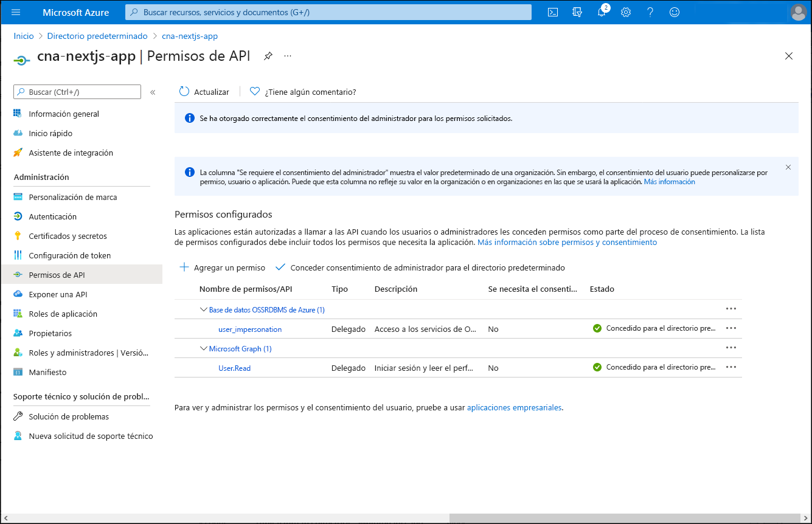Image resolution: width=812 pixels, height=524 pixels.
Task: Click the plus icon for Agregar un permiso
Action: pos(184,267)
